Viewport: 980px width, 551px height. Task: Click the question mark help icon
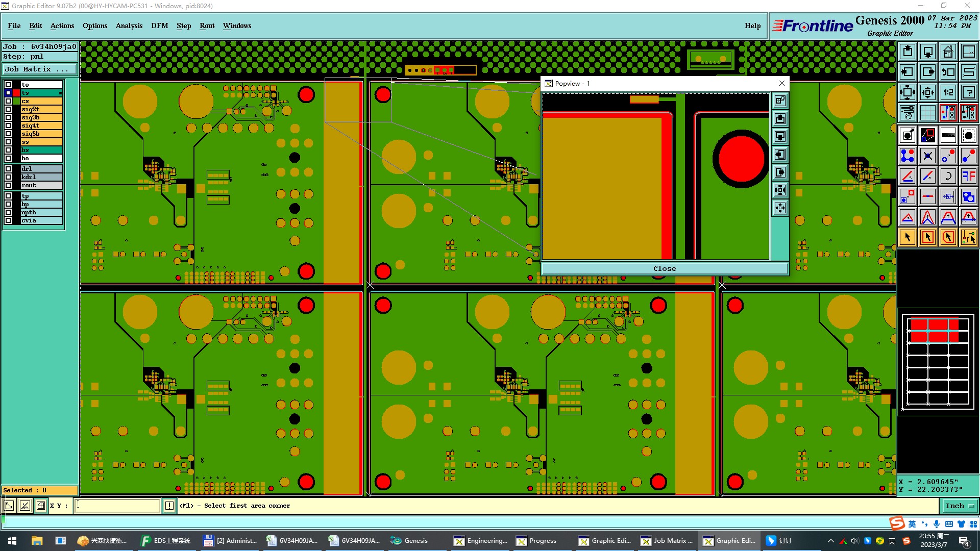968,92
